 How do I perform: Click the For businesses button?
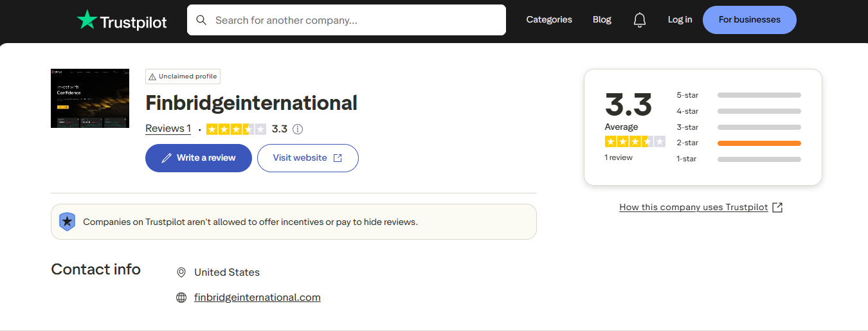[750, 20]
